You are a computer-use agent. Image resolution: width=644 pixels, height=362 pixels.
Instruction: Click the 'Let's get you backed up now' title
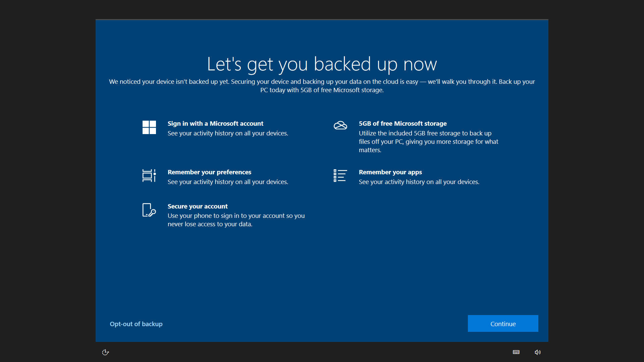pos(322,64)
